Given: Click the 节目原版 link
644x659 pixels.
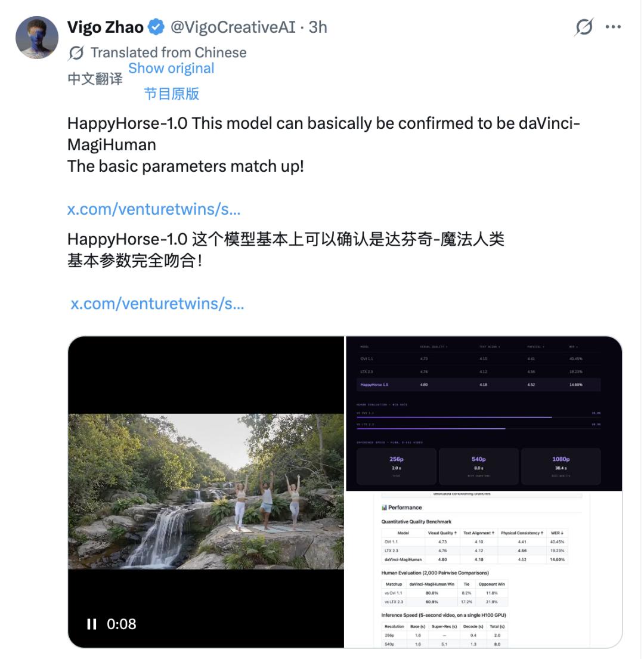Looking at the screenshot, I should tap(171, 93).
